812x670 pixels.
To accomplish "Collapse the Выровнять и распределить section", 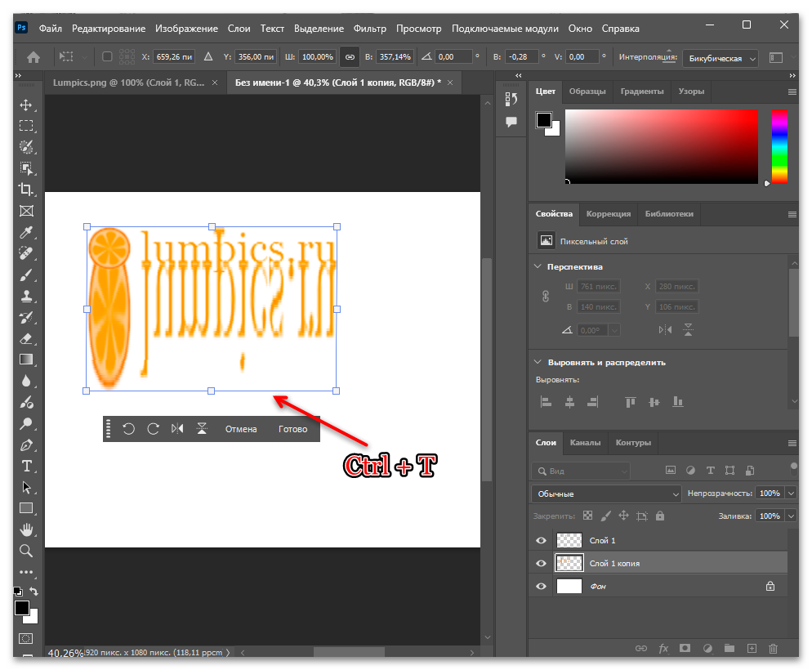I will (x=538, y=362).
